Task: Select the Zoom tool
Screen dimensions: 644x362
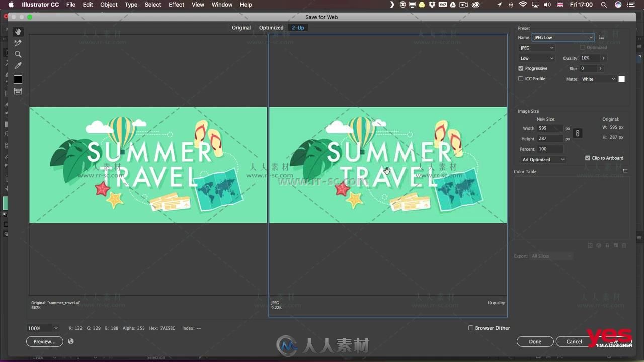Action: coord(18,54)
